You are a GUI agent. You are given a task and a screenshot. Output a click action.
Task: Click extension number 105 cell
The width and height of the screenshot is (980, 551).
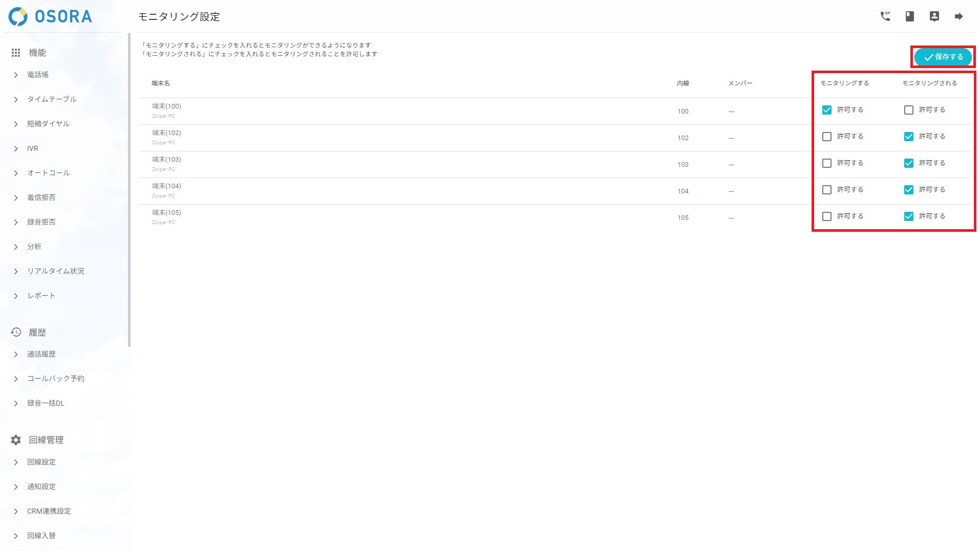(x=683, y=218)
